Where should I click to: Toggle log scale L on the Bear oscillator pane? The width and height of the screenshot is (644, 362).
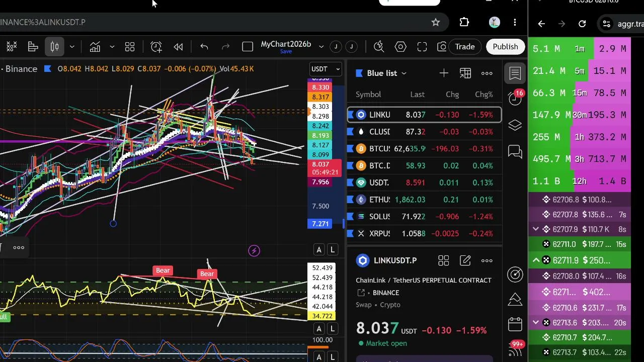332,329
